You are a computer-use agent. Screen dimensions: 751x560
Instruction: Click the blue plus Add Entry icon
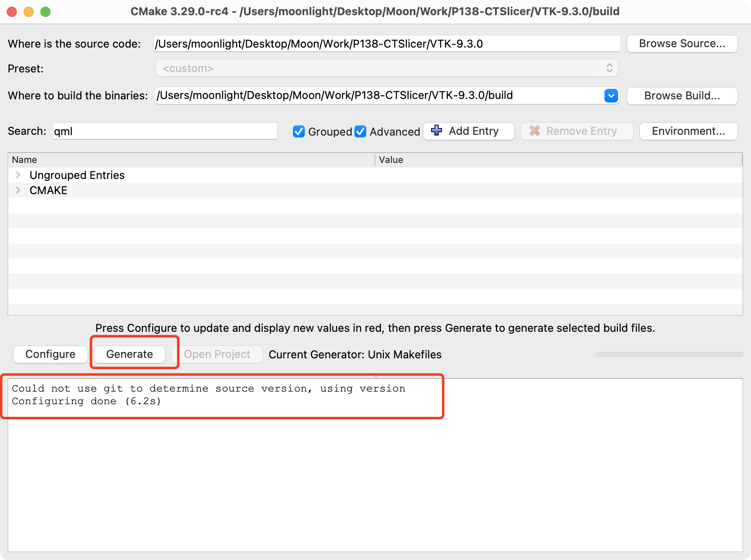pyautogui.click(x=437, y=131)
